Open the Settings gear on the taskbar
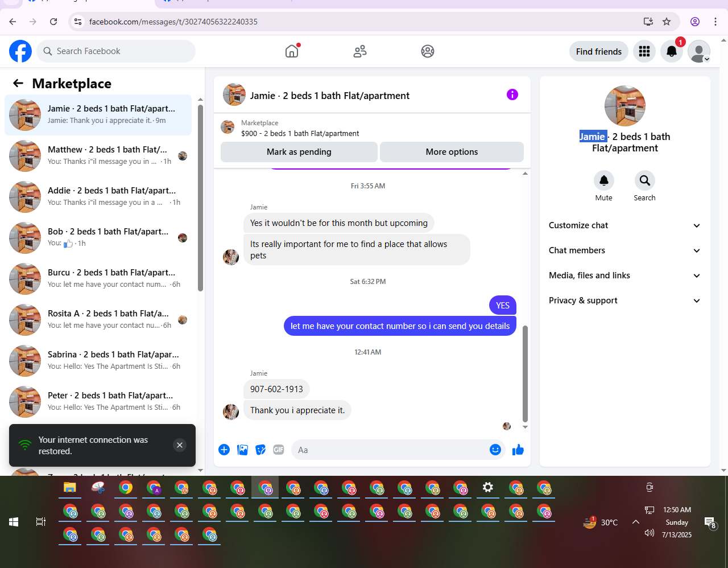 click(488, 488)
